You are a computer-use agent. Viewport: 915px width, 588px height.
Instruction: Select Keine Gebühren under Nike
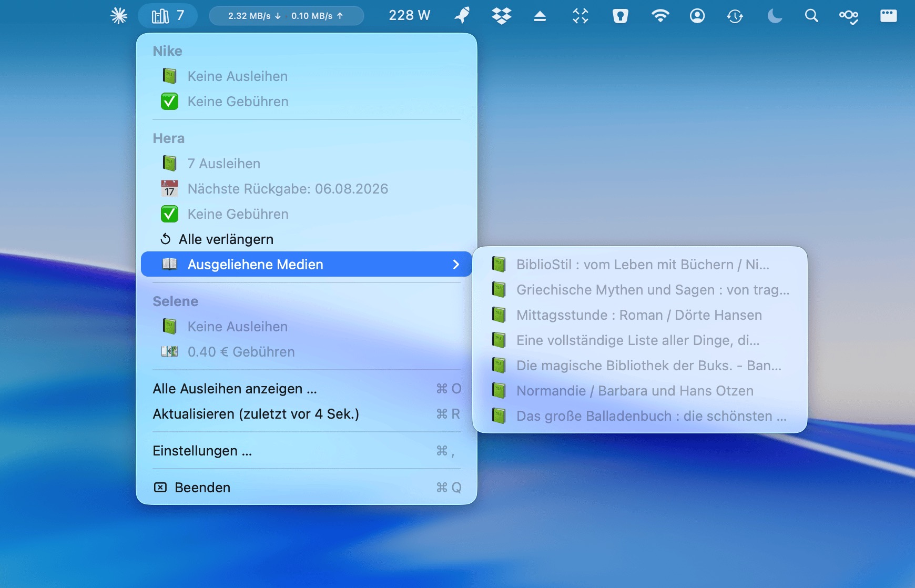point(307,102)
